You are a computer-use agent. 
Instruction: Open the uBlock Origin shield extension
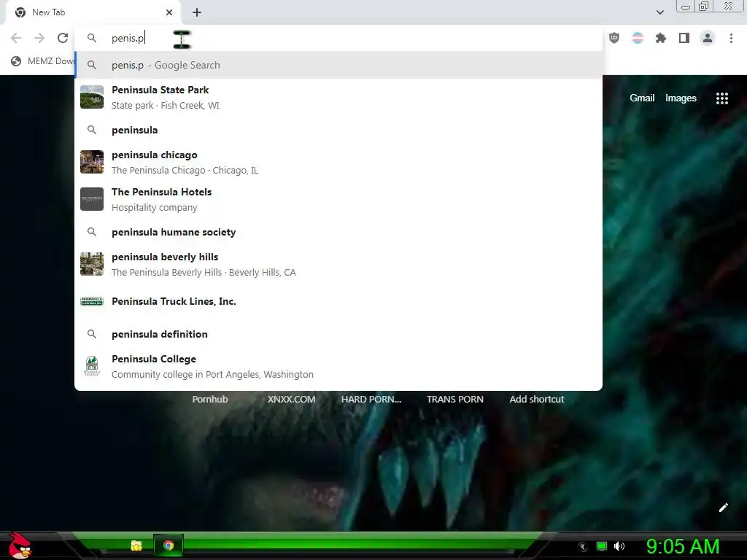[x=614, y=38]
